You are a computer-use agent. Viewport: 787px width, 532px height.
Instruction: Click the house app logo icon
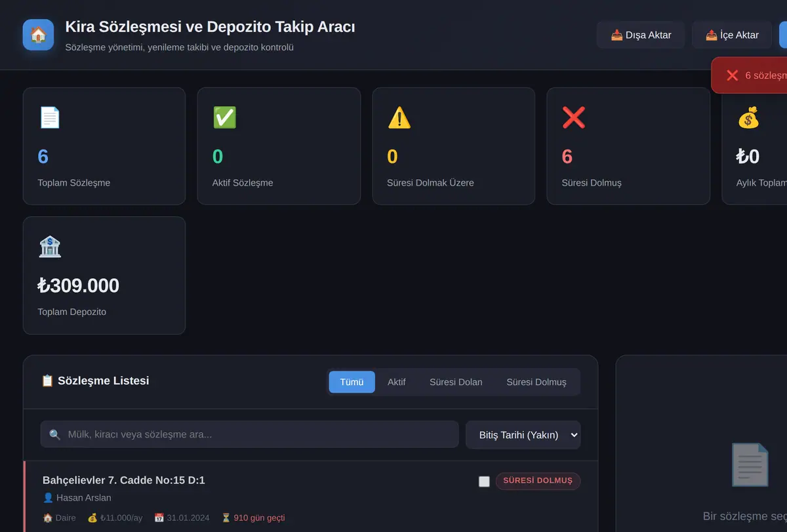pyautogui.click(x=38, y=35)
